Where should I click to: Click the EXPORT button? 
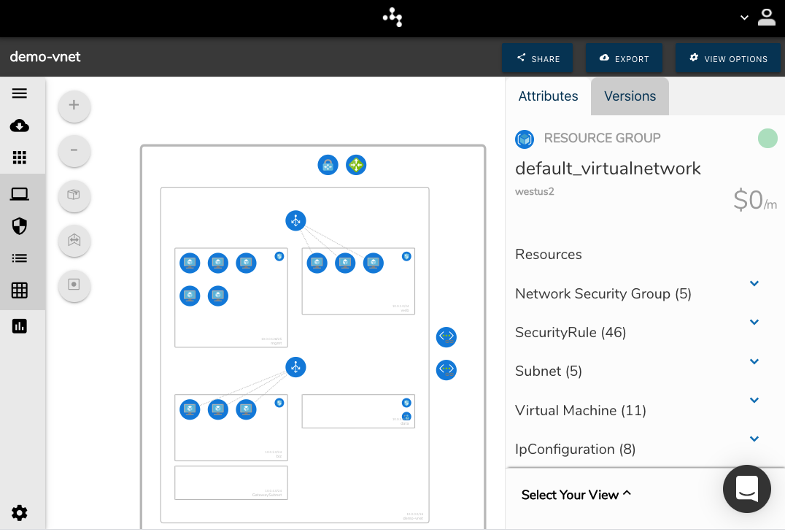tap(624, 58)
